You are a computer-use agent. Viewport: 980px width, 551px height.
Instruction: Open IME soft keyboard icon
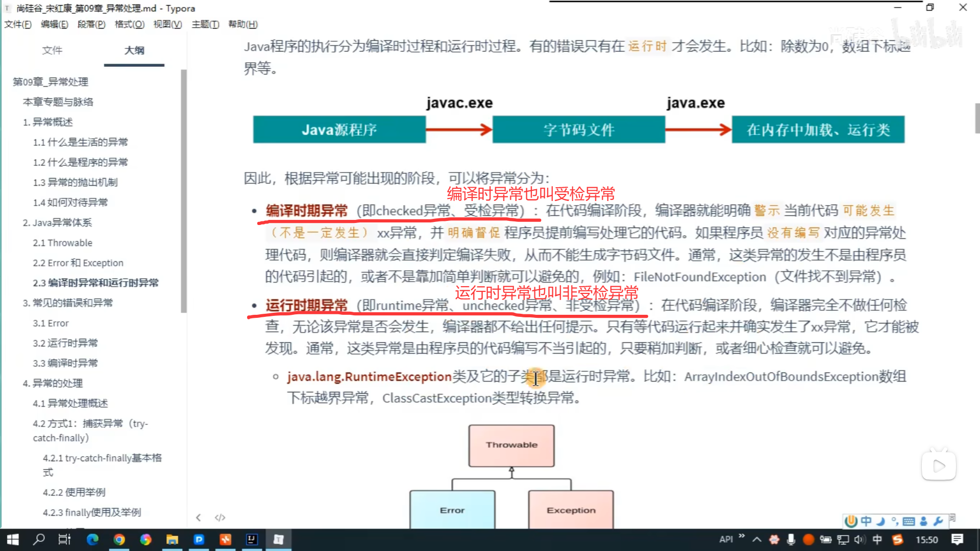click(909, 521)
